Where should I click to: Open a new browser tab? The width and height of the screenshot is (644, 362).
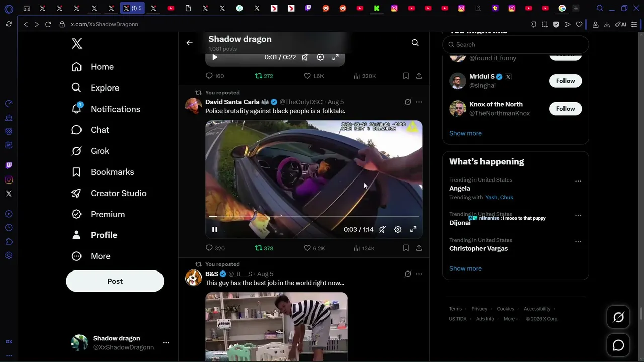(576, 8)
